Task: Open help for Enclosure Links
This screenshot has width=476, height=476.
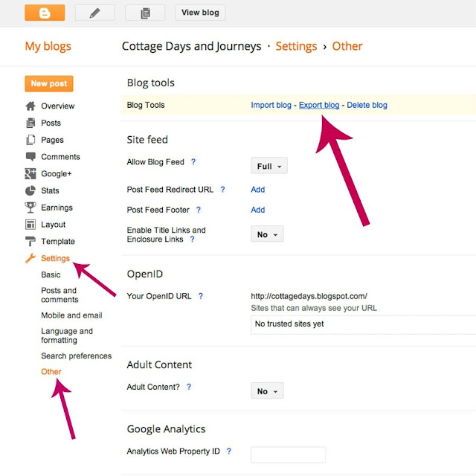Action: (x=192, y=239)
